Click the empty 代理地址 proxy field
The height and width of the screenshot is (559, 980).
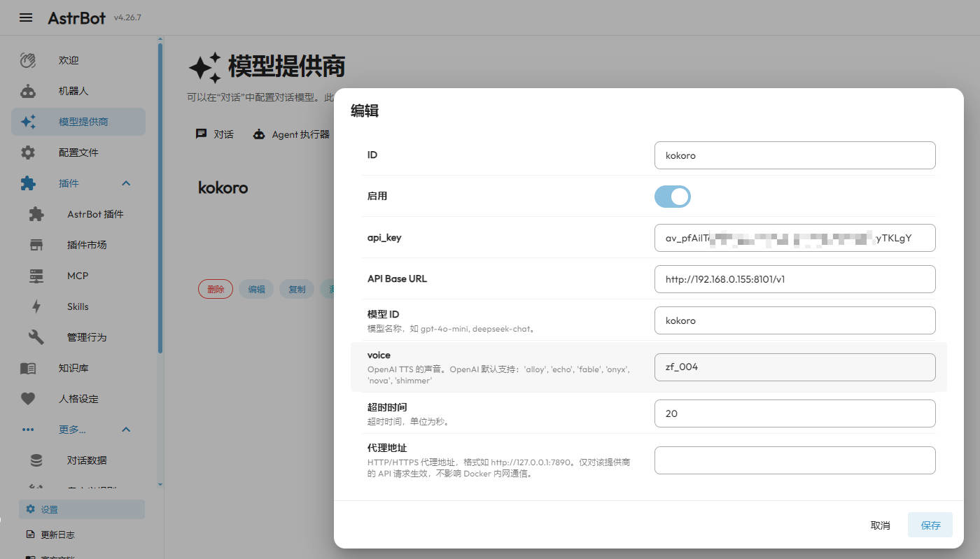(x=794, y=460)
